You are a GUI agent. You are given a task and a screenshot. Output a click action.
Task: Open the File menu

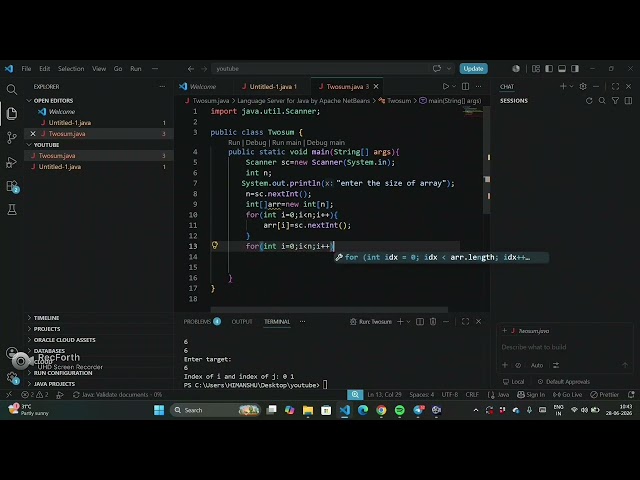(26, 69)
